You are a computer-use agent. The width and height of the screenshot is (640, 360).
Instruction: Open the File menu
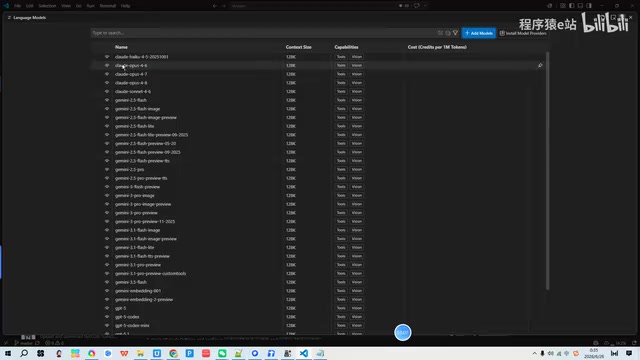click(17, 6)
